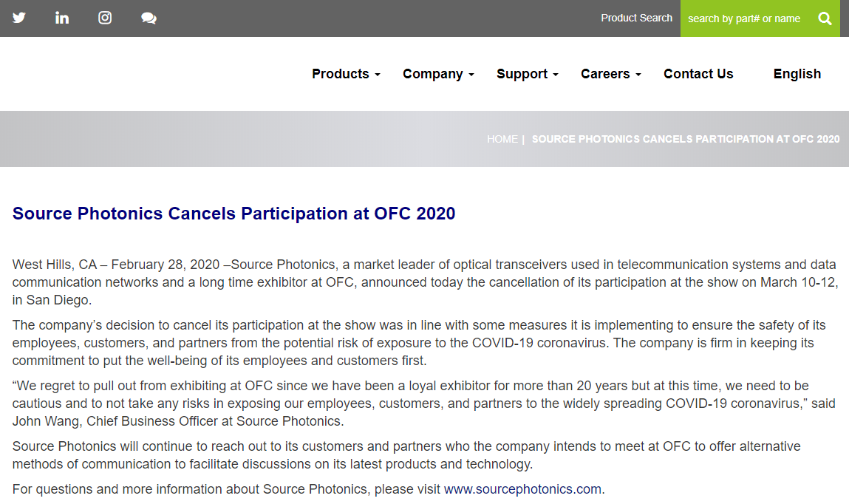Viewport: 849px width, 504px height.
Task: Expand the Products dropdown menu
Action: pos(345,74)
